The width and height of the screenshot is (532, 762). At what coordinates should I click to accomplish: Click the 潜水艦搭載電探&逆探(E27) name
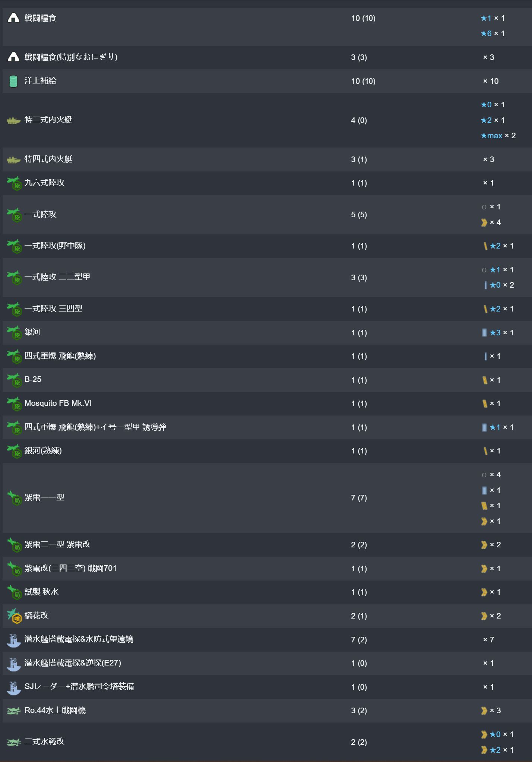click(x=73, y=663)
